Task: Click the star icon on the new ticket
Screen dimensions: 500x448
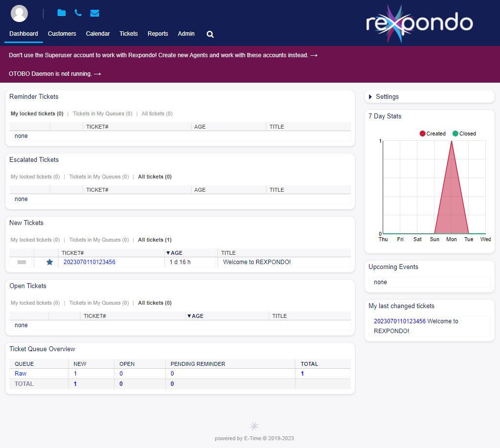Action: tap(49, 262)
